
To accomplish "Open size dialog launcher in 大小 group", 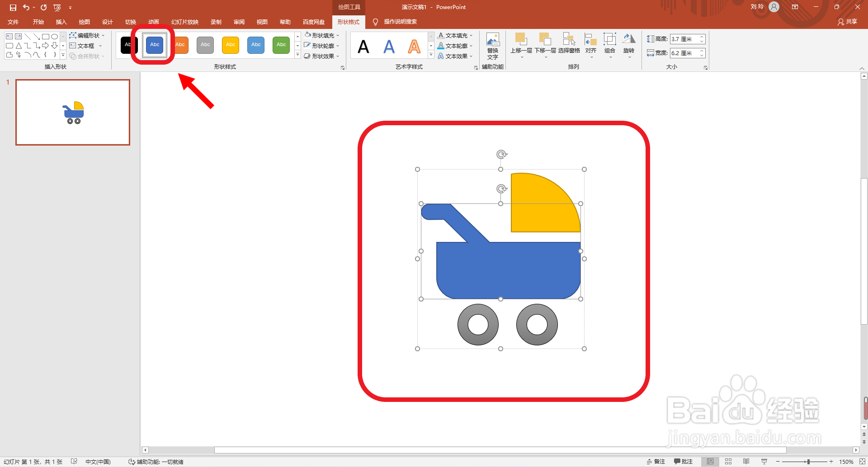I will (706, 68).
